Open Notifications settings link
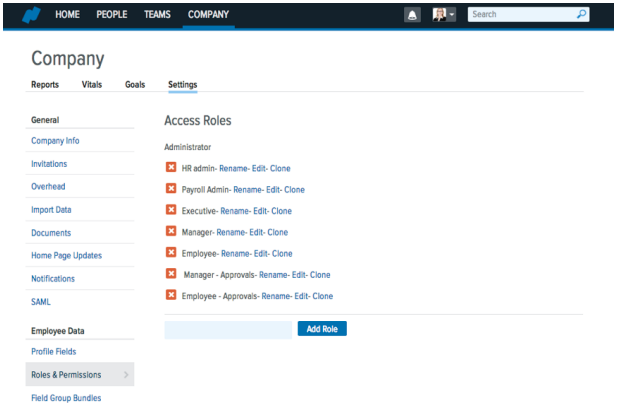 tap(53, 279)
